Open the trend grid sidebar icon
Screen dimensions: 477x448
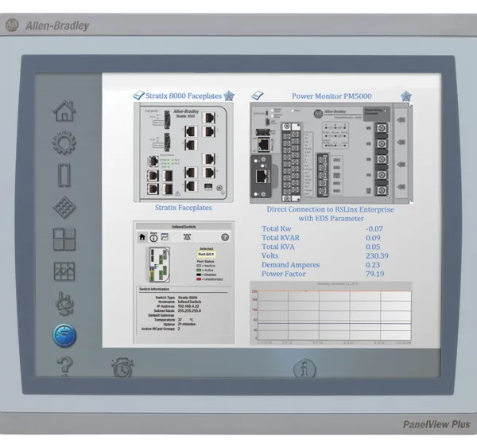point(64,271)
